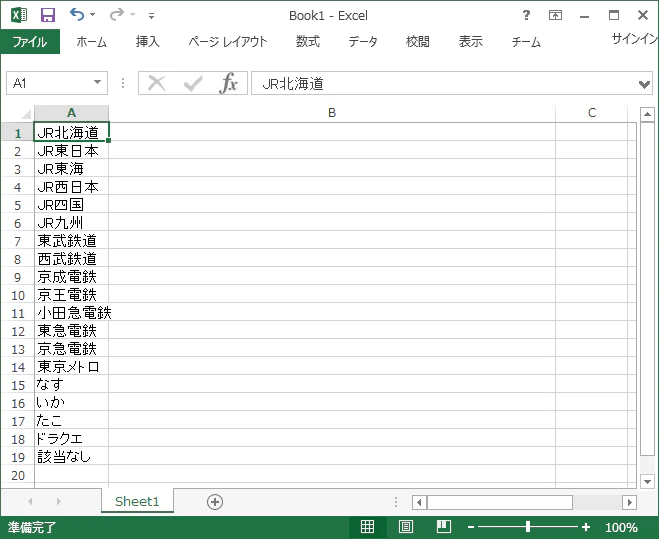Click the 東急電鉄 cell
Screen dimensions: 659x539
pyautogui.click(x=71, y=331)
